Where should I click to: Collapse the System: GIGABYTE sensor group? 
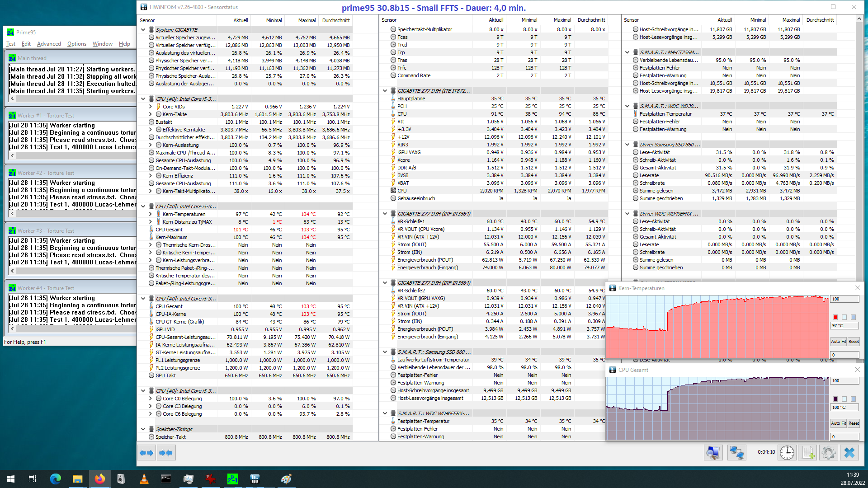143,30
